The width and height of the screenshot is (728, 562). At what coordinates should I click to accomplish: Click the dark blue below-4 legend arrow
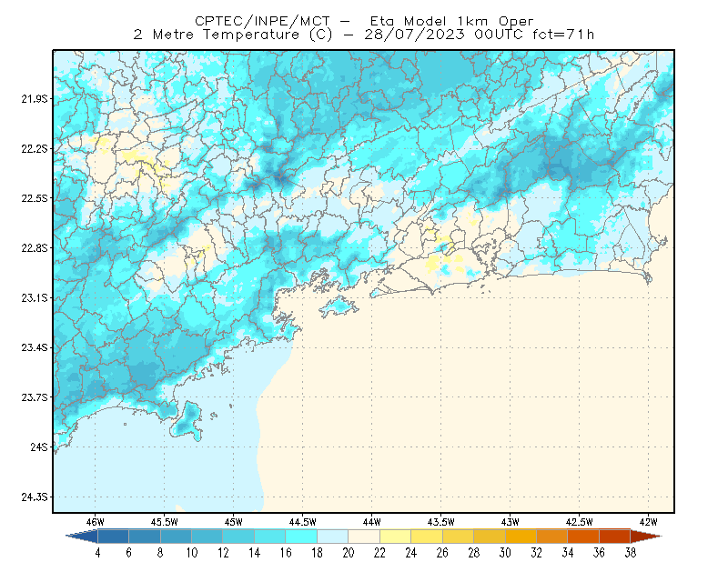point(82,536)
